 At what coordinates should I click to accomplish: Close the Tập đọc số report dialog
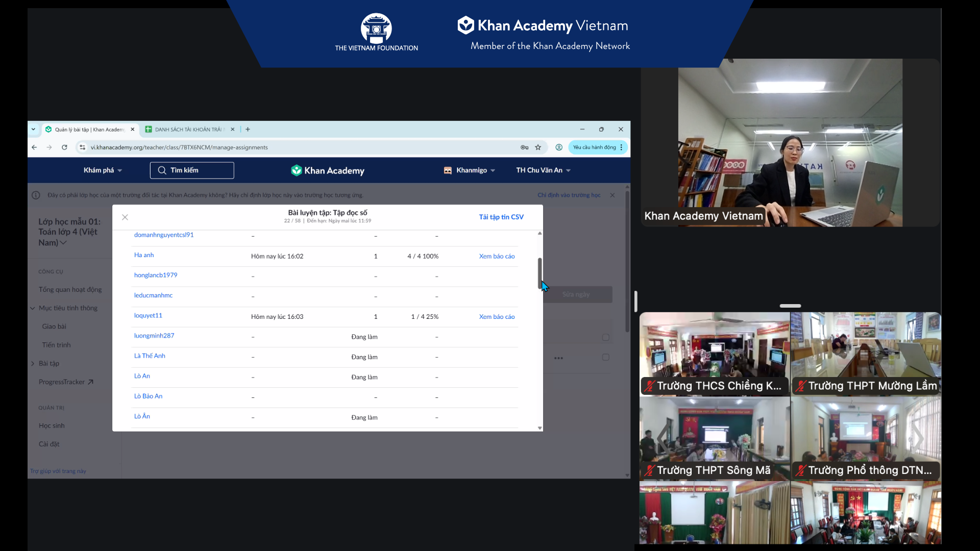125,217
